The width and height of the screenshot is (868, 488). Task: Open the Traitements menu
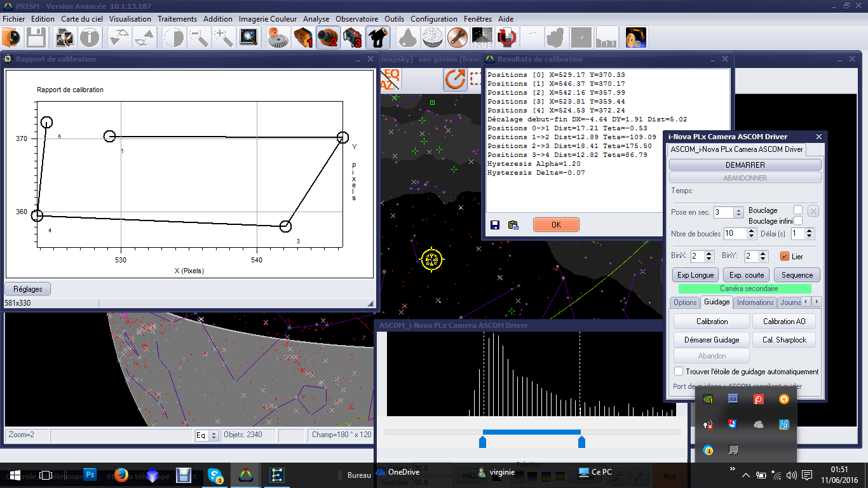(x=177, y=19)
